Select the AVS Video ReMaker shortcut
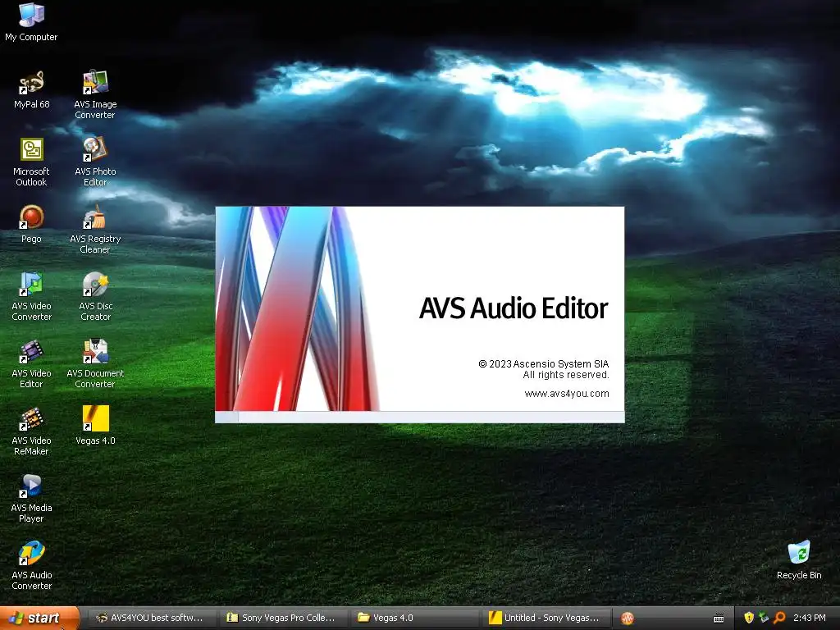The width and height of the screenshot is (840, 630). point(31,431)
